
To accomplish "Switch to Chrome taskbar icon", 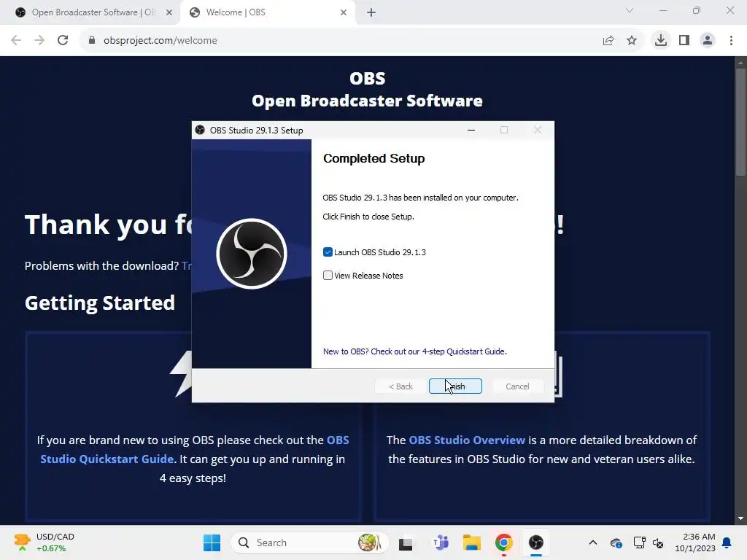I will (x=503, y=542).
